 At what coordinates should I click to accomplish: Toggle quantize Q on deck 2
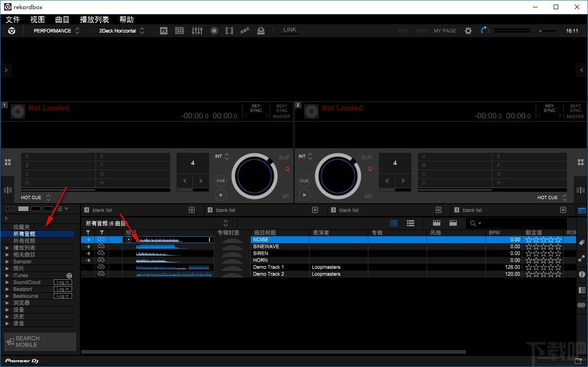click(x=370, y=169)
